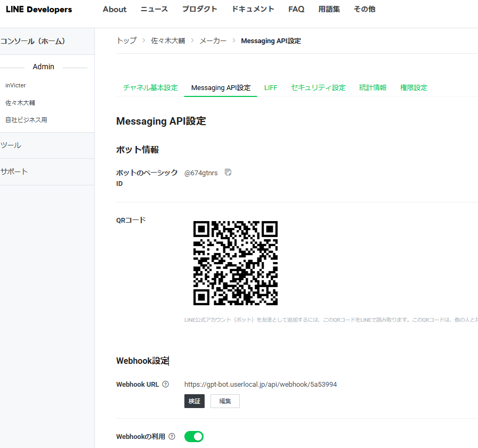Click the 編集 edit button
The height and width of the screenshot is (448, 478).
click(x=225, y=401)
